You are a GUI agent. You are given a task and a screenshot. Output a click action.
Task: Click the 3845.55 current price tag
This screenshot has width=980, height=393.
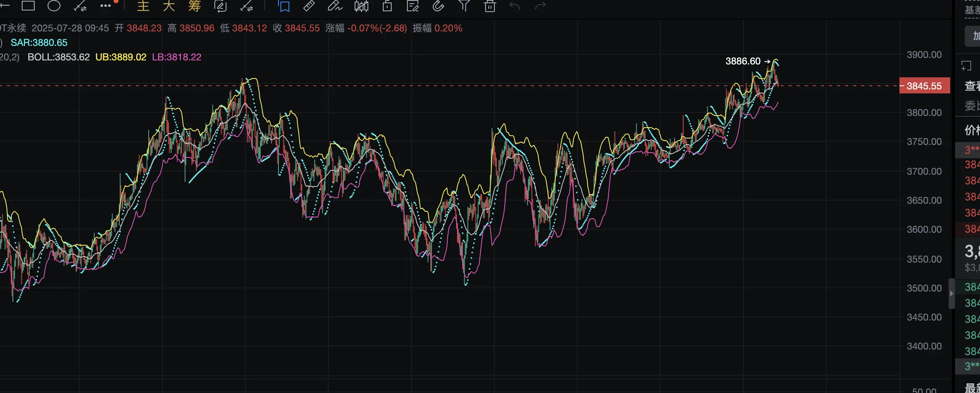924,86
